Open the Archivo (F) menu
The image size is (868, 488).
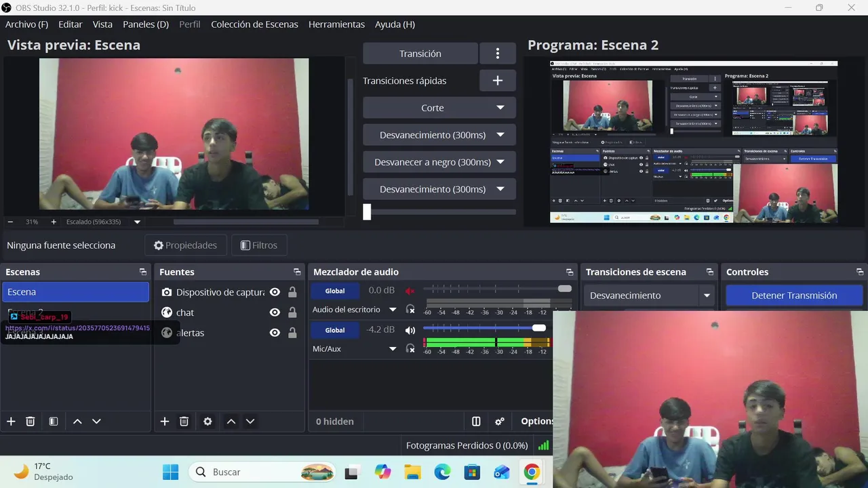[x=26, y=24]
